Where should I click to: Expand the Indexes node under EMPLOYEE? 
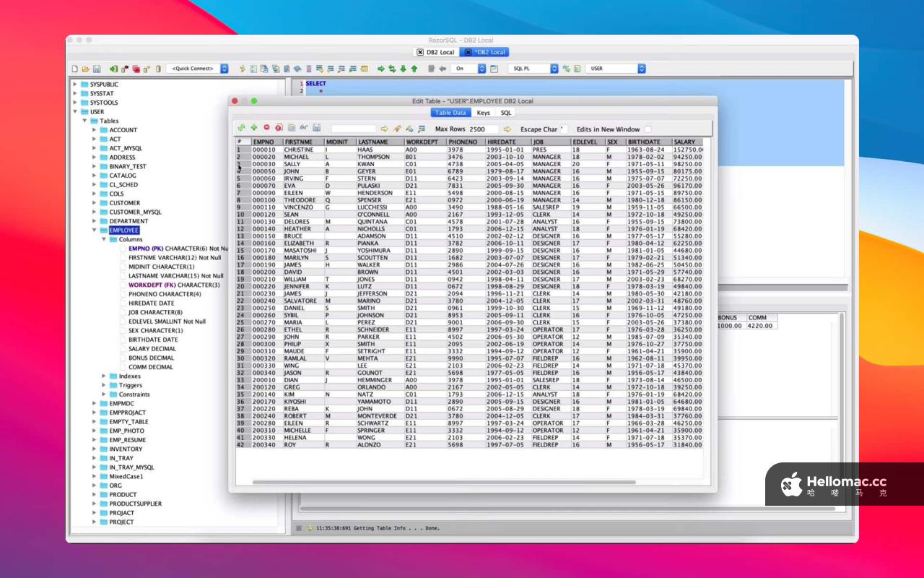click(x=103, y=376)
